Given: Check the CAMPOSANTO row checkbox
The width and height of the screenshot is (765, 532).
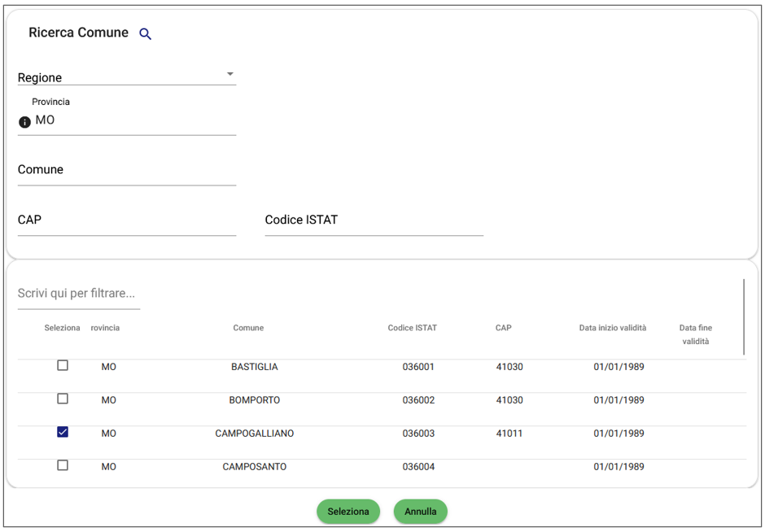Looking at the screenshot, I should coord(63,466).
